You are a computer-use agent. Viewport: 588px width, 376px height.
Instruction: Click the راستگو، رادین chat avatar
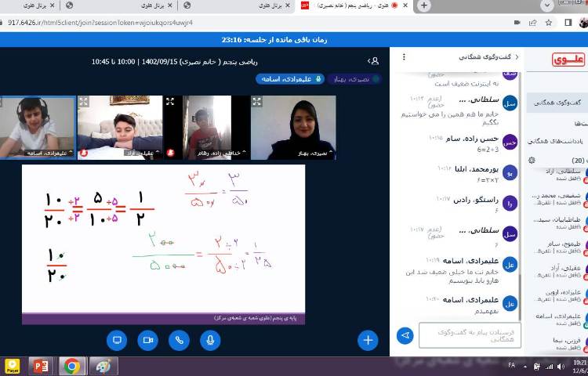click(x=510, y=204)
